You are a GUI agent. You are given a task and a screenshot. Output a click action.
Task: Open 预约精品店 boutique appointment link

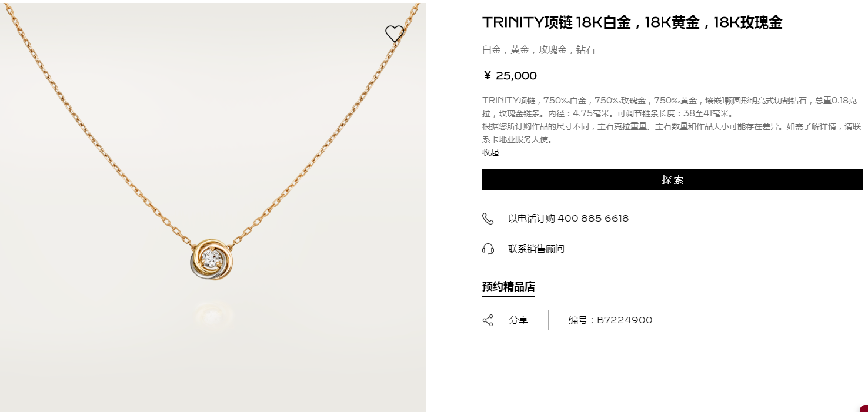click(508, 287)
